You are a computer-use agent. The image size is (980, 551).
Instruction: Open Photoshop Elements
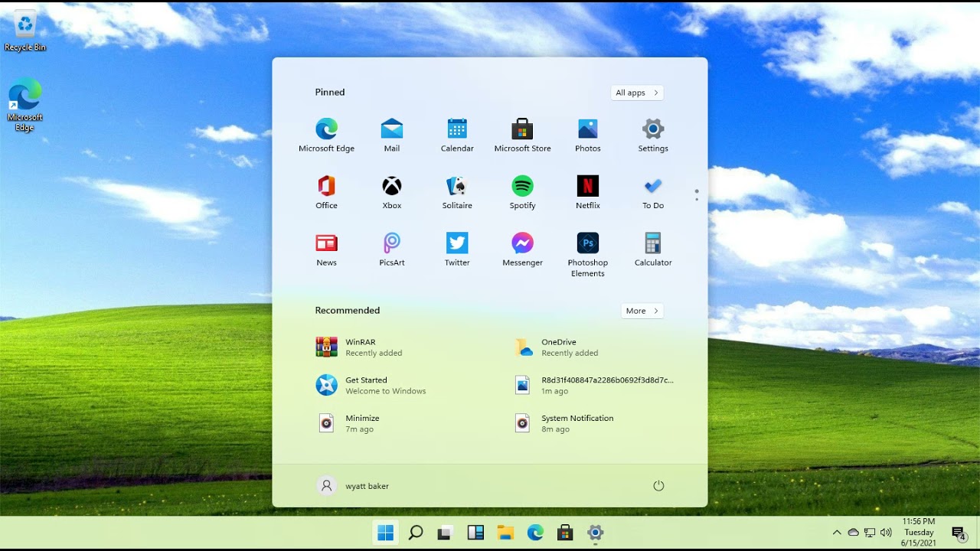(588, 255)
